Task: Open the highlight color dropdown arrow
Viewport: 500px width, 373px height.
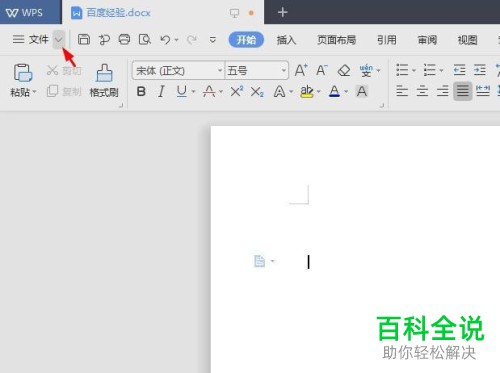Action: [319, 91]
